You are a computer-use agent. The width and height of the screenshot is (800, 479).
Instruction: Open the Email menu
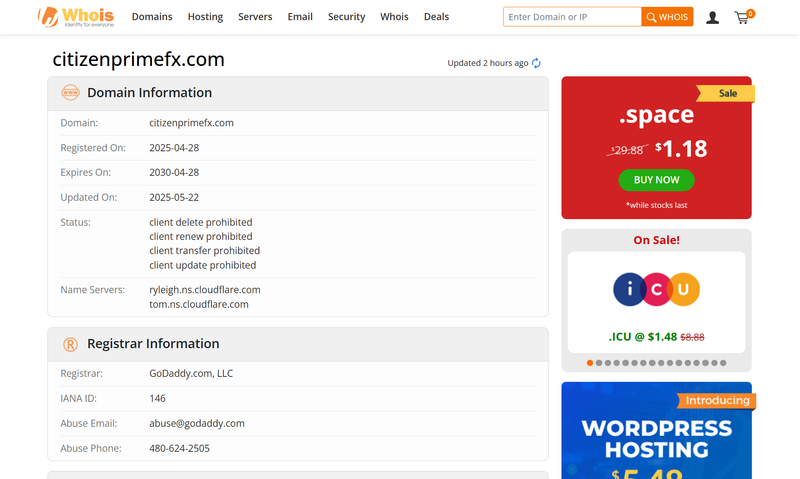click(300, 17)
